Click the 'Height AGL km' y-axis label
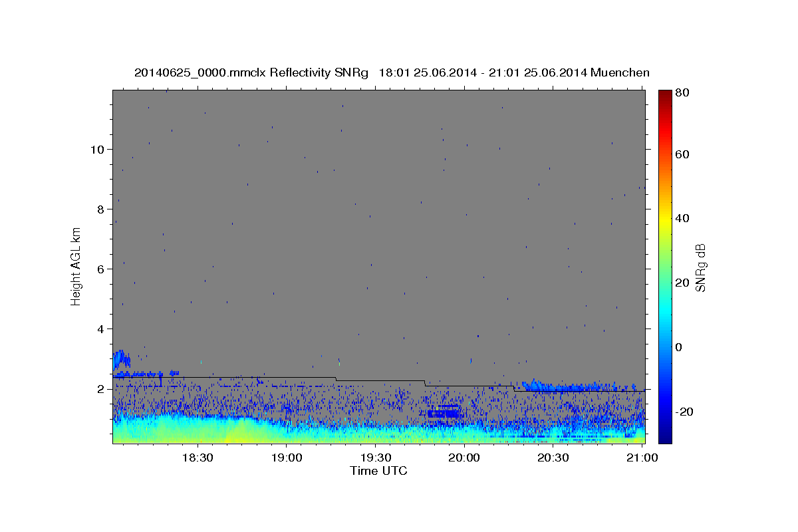The height and width of the screenshot is (532, 798). point(76,266)
